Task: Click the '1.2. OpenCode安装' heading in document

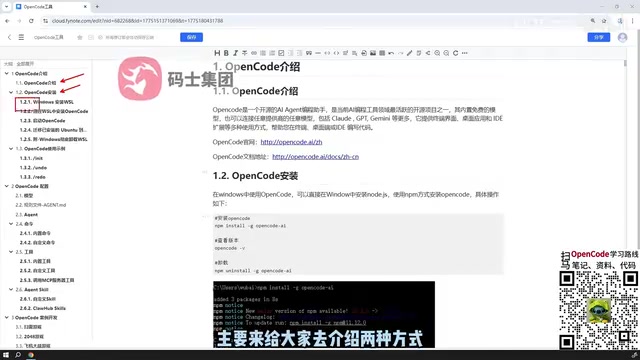Action: point(255,176)
